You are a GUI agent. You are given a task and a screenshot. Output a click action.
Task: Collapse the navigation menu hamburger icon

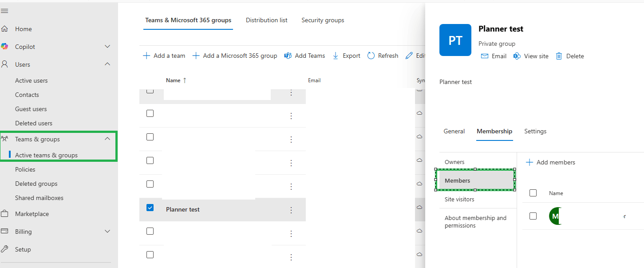[x=4, y=11]
